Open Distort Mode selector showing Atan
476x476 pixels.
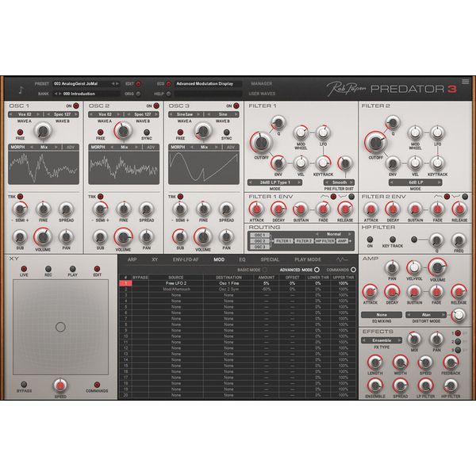point(426,315)
